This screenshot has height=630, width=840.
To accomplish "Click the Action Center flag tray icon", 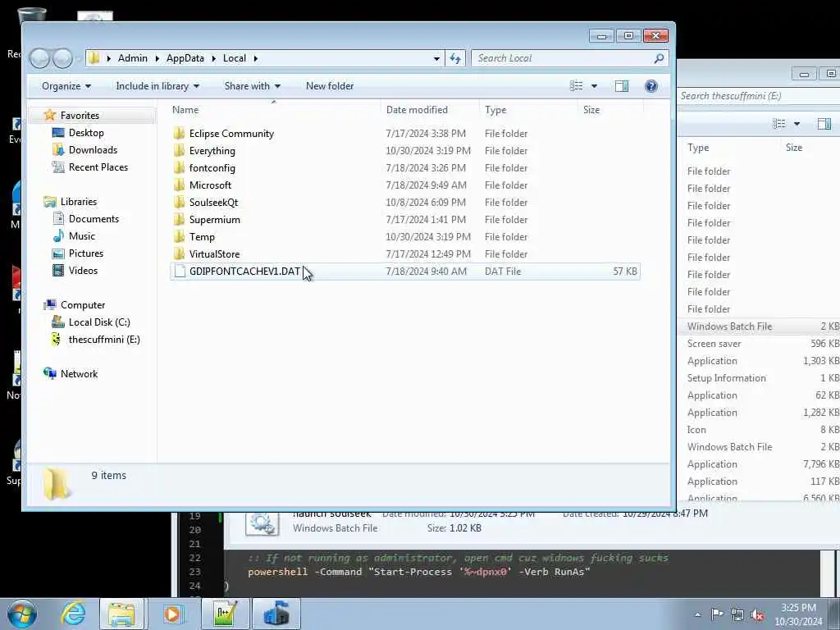I will (x=716, y=614).
